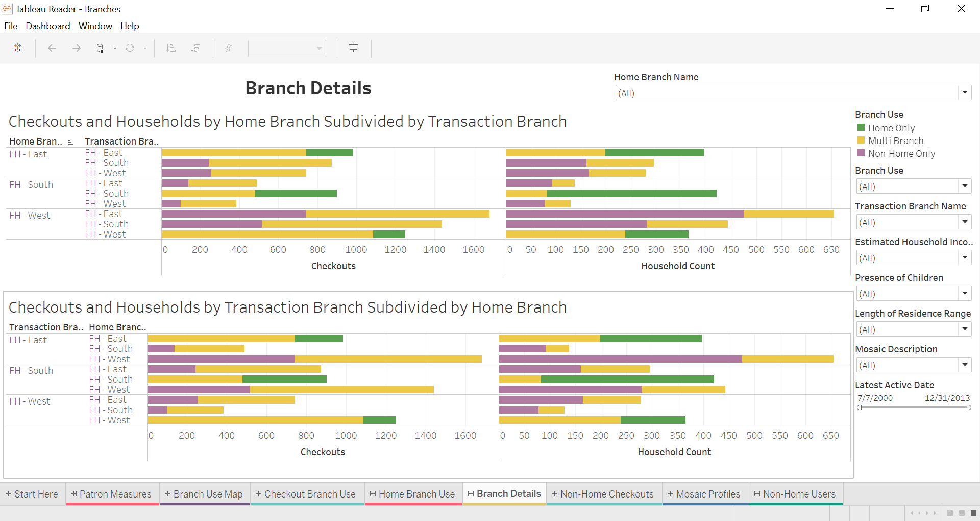Click the Undo back arrow
980x521 pixels.
52,48
